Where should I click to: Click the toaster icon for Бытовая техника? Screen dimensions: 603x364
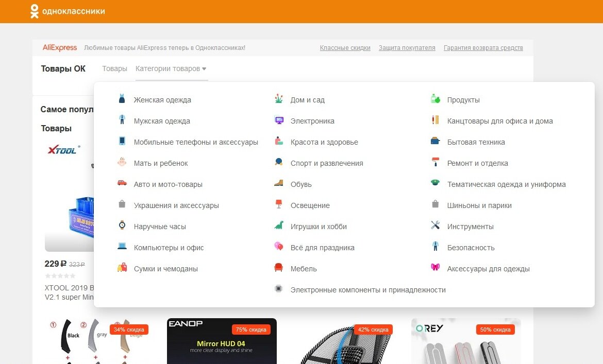click(x=435, y=141)
